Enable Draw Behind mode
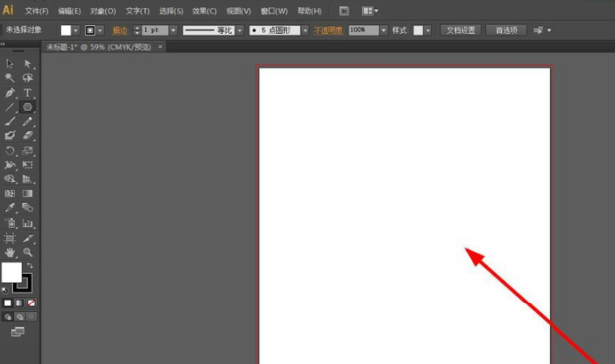The image size is (615, 364). pyautogui.click(x=19, y=317)
